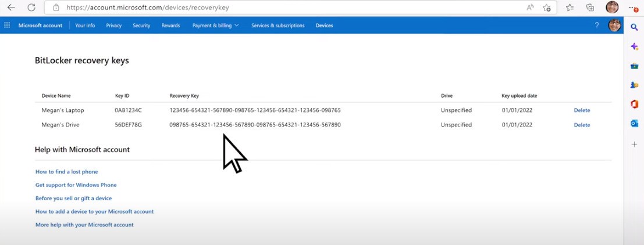Open the Microsoft app launcher grid
Viewport: 644px width, 245px height.
(7, 26)
